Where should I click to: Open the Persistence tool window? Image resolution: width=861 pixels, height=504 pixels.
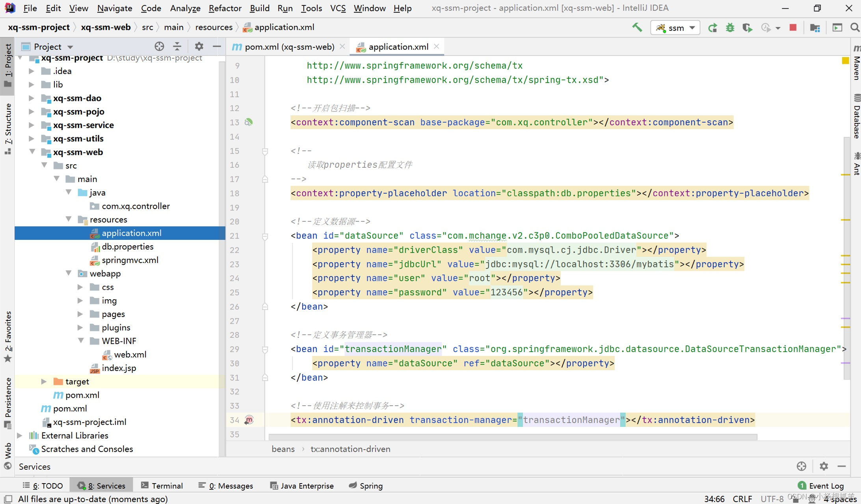[x=8, y=403]
